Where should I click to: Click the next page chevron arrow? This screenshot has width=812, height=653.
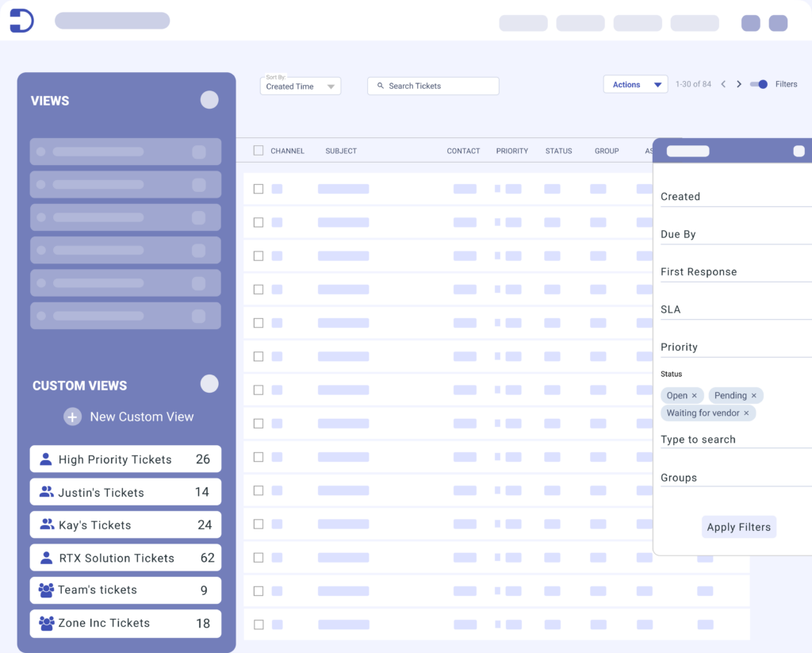739,84
